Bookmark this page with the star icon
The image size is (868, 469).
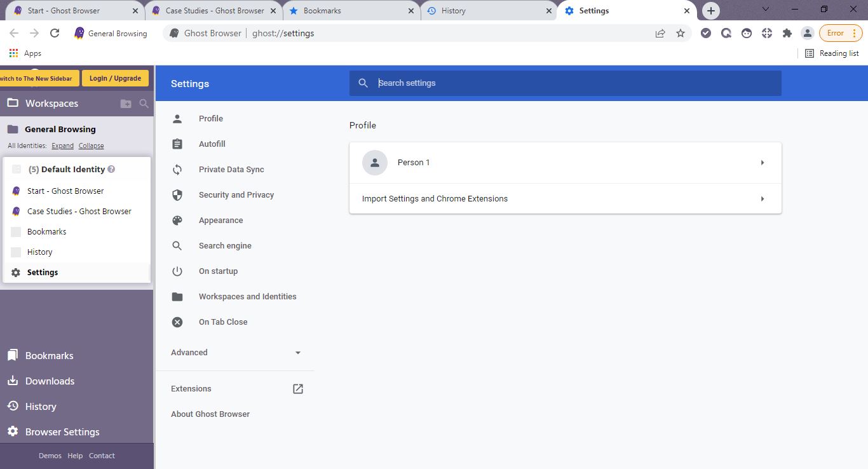tap(681, 33)
